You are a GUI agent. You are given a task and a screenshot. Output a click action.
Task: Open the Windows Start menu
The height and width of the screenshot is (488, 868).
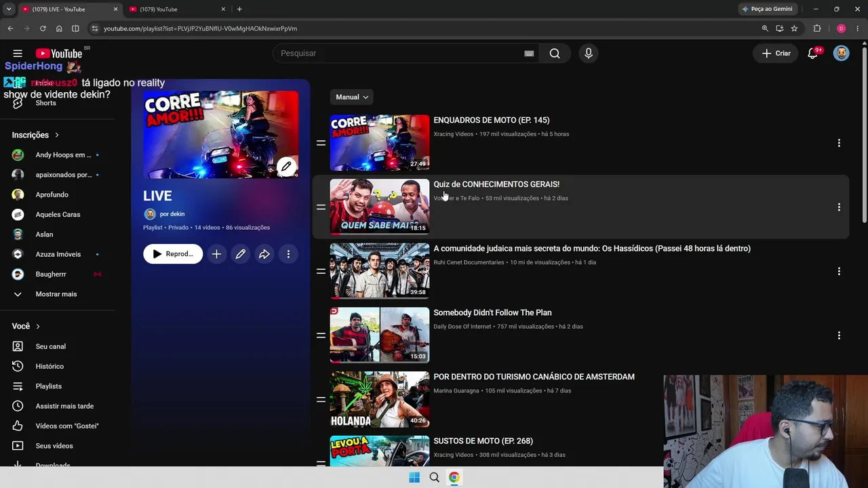414,478
